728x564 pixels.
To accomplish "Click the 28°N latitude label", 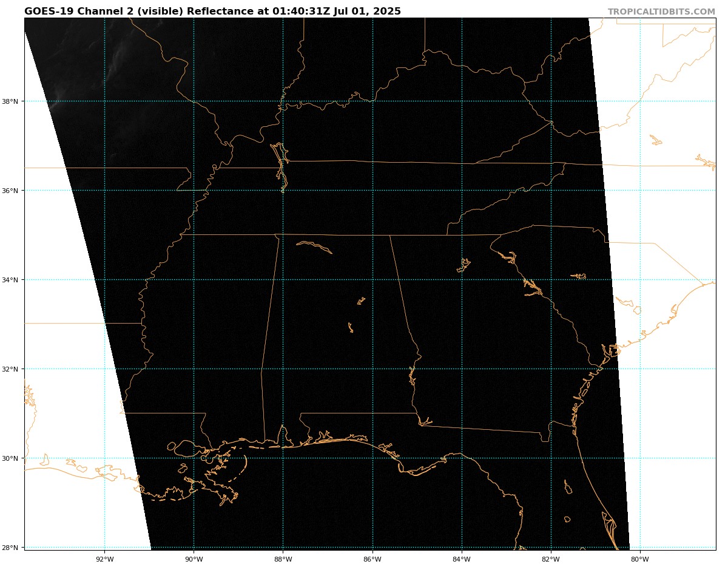I will pyautogui.click(x=10, y=548).
